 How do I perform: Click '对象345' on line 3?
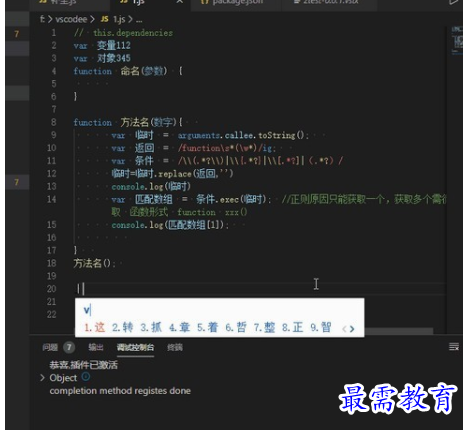click(114, 58)
